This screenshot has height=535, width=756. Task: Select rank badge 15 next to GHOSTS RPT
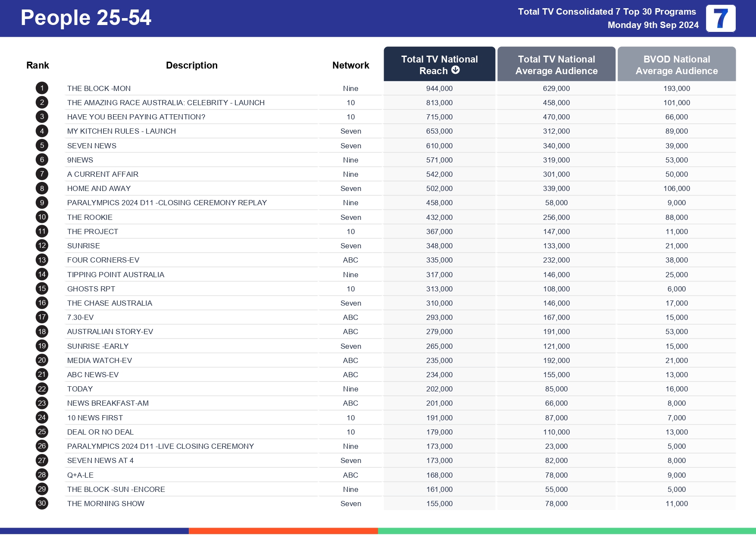[41, 288]
